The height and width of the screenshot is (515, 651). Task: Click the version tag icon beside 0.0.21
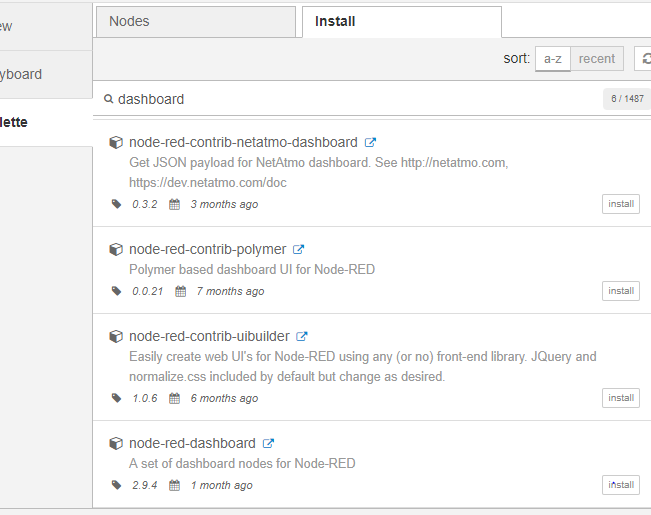tap(117, 291)
